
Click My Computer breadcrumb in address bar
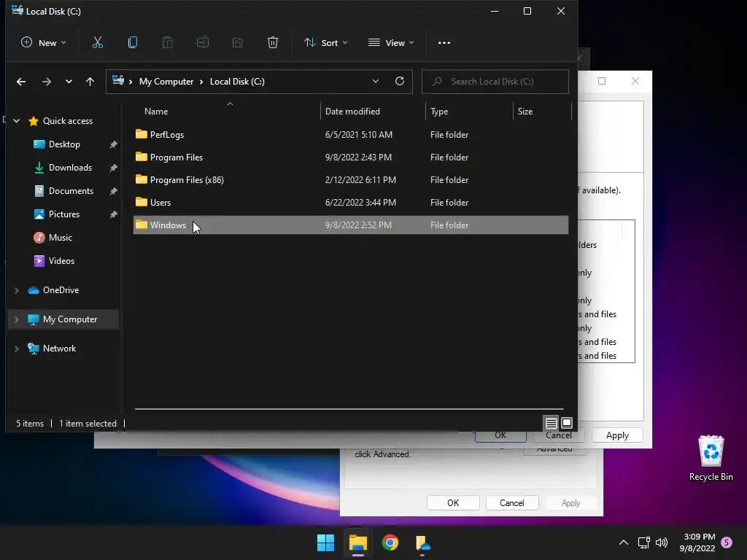[166, 82]
